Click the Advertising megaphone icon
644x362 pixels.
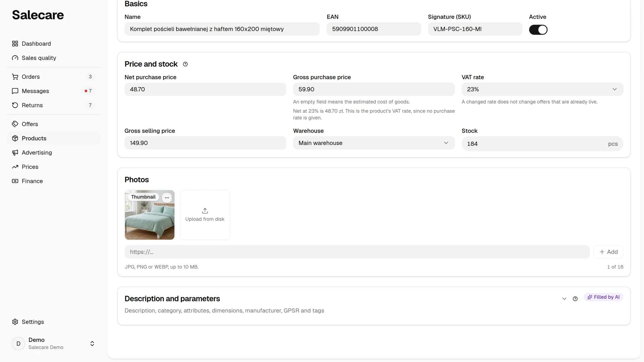[x=15, y=153]
